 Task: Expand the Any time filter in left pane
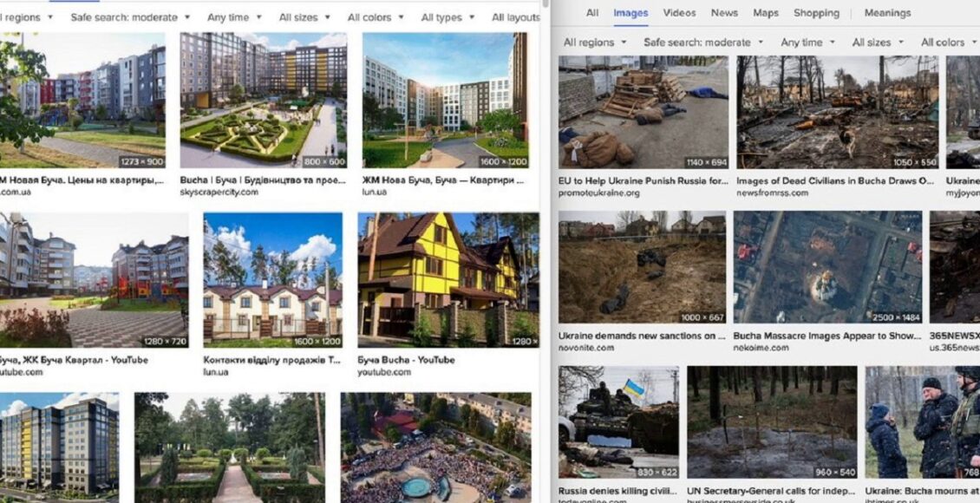click(234, 17)
